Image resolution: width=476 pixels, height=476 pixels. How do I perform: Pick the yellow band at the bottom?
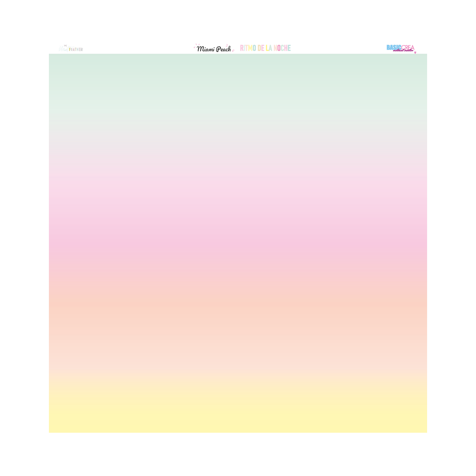(x=238, y=415)
